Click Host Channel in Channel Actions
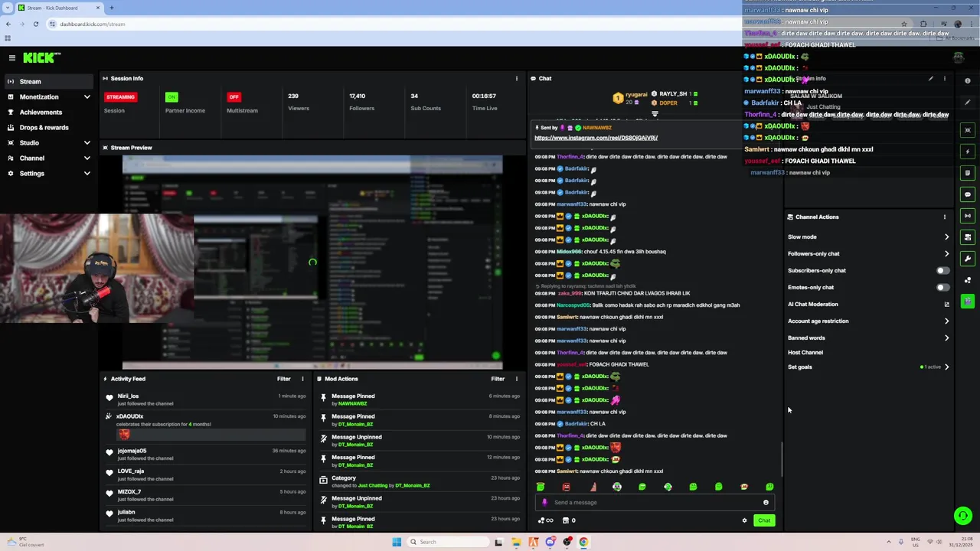 pyautogui.click(x=805, y=353)
